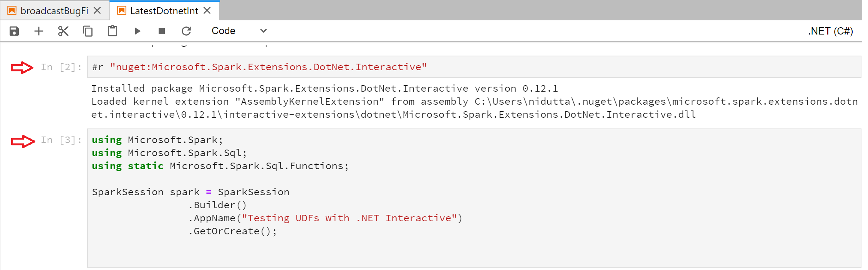The image size is (868, 270).
Task: Click the In [2] cell prompt
Action: [61, 67]
